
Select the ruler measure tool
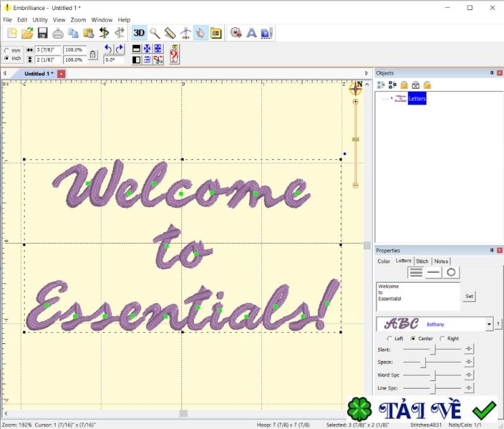coord(170,33)
